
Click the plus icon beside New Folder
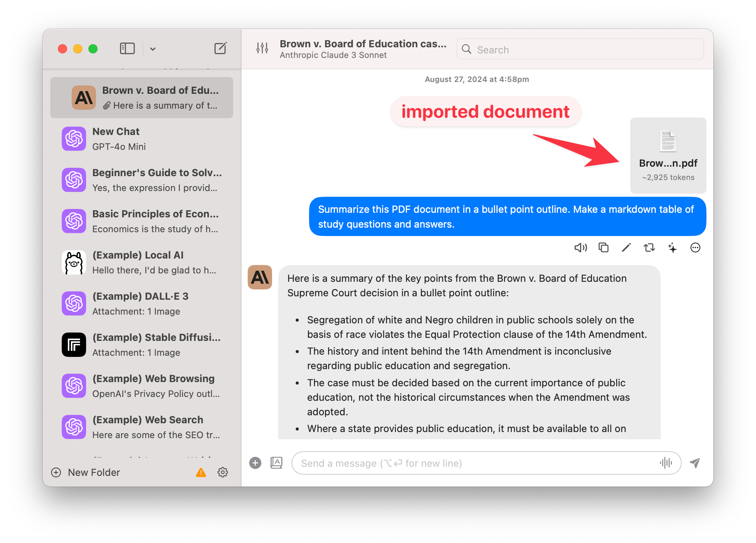click(56, 472)
